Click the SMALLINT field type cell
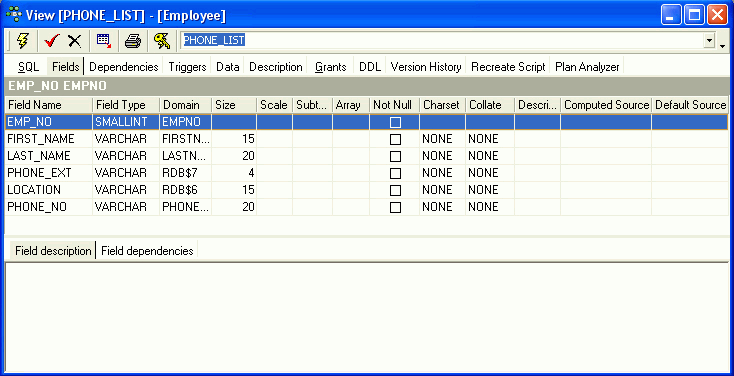The image size is (734, 376). [x=126, y=122]
